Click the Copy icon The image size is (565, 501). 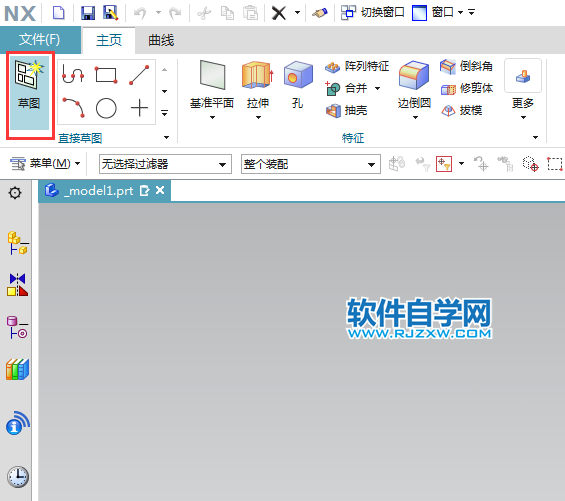227,13
